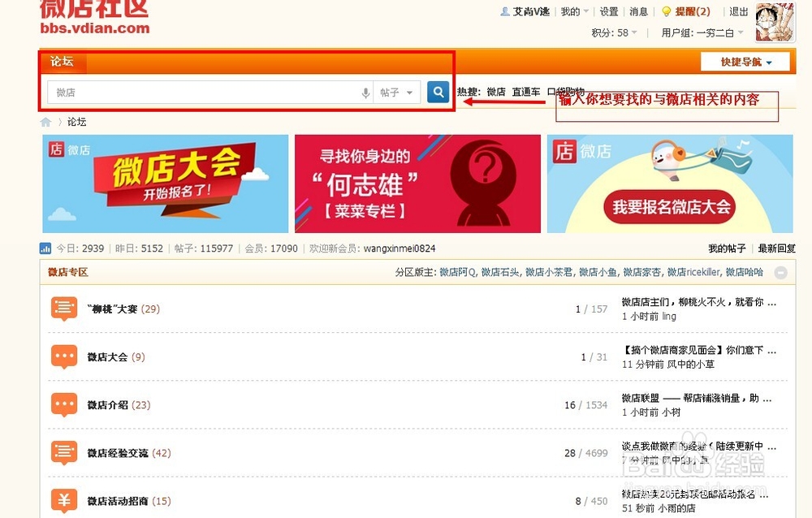The height and width of the screenshot is (518, 812).
Task: Click the microphone voice input icon
Action: coord(365,93)
